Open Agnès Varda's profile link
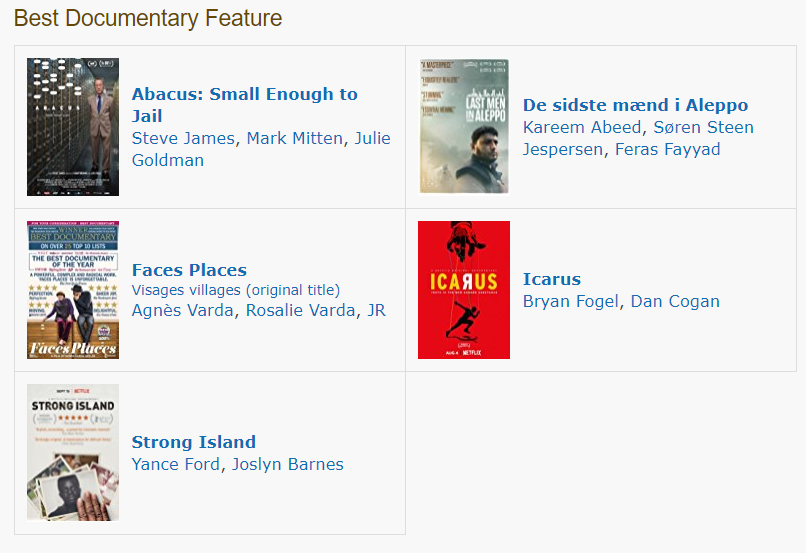This screenshot has height=553, width=806. [x=183, y=310]
